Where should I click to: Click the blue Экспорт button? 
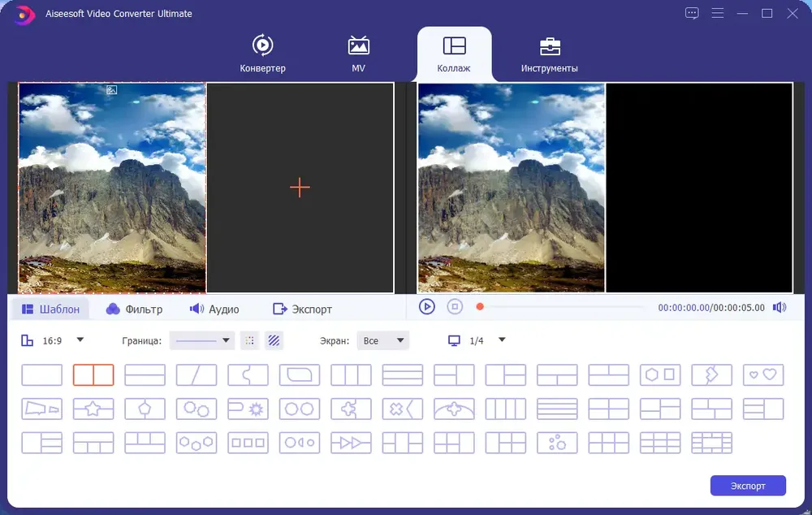pos(747,486)
